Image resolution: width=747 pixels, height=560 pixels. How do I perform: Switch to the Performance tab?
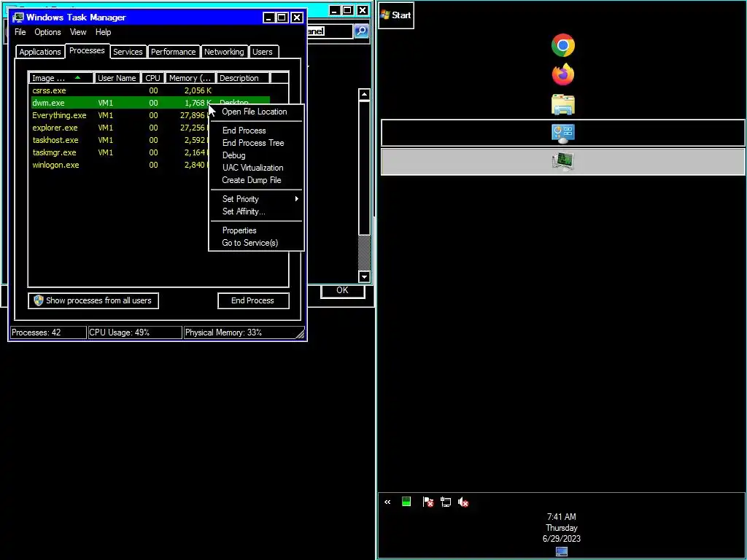[174, 52]
